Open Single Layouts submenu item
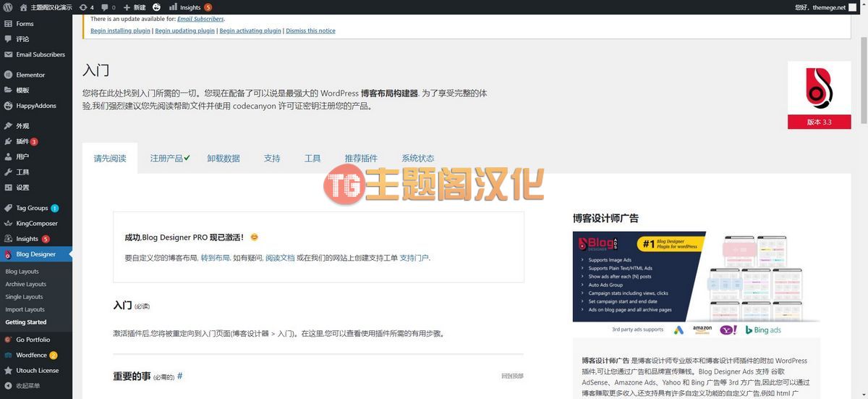Viewport: 868px width, 399px height. tap(24, 297)
